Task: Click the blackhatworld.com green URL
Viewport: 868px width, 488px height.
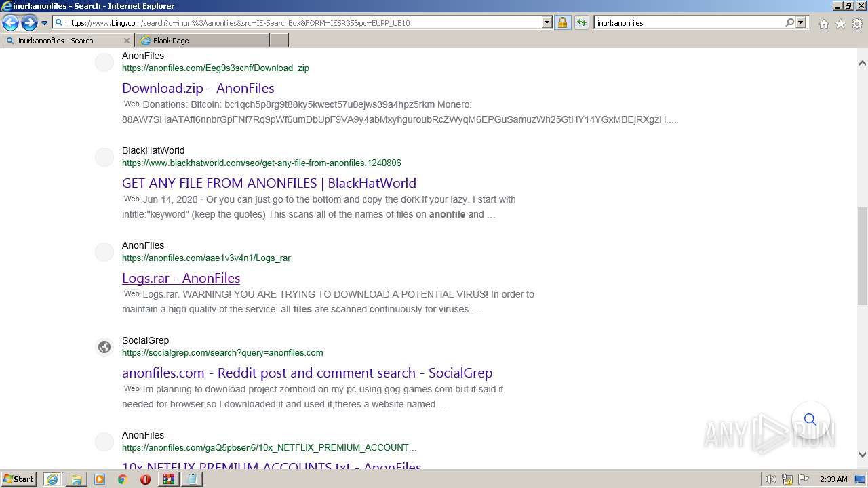Action: [x=262, y=163]
